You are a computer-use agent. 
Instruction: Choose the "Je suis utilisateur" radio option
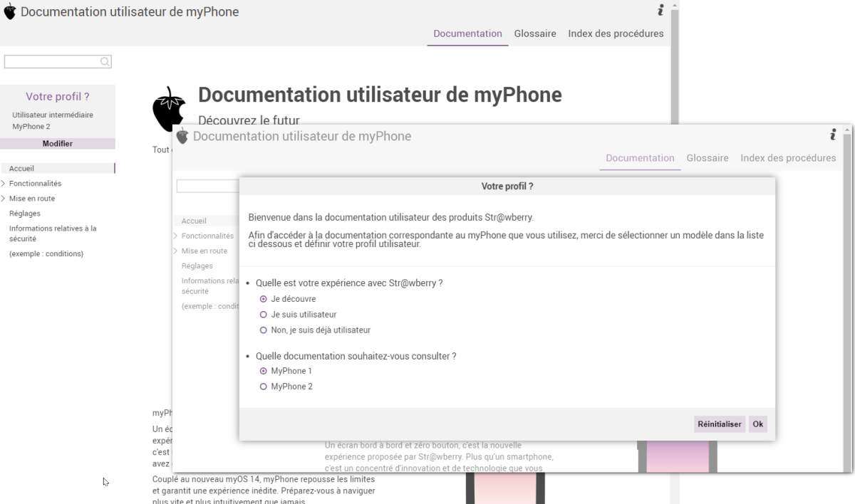pyautogui.click(x=264, y=315)
